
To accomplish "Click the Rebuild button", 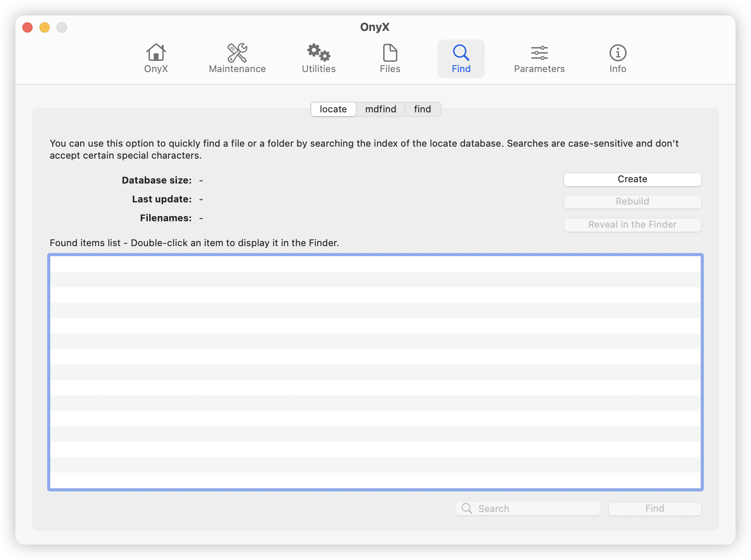I will pos(632,202).
